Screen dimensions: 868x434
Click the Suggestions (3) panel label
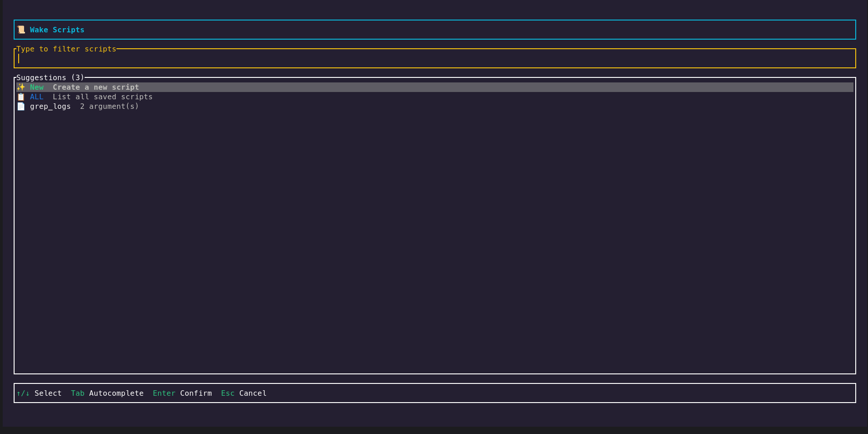(x=50, y=77)
